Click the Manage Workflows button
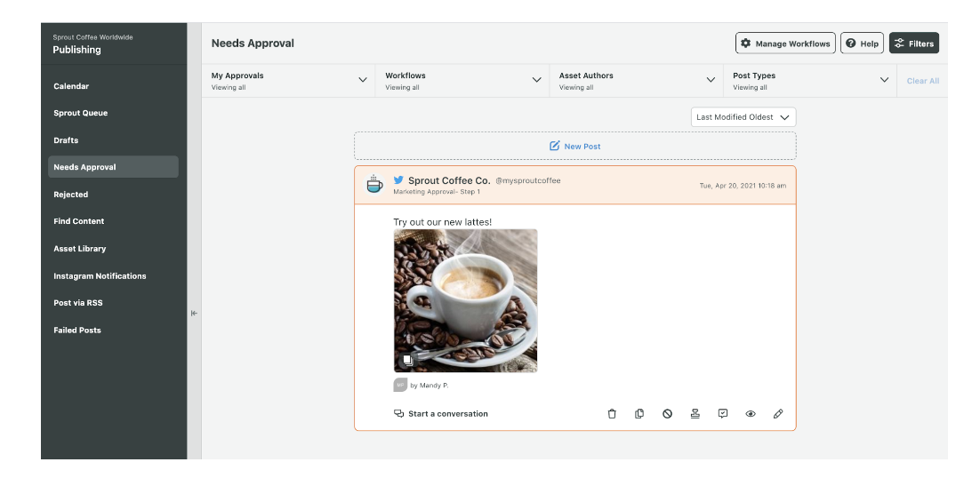Image resolution: width=980 pixels, height=494 pixels. tap(785, 44)
